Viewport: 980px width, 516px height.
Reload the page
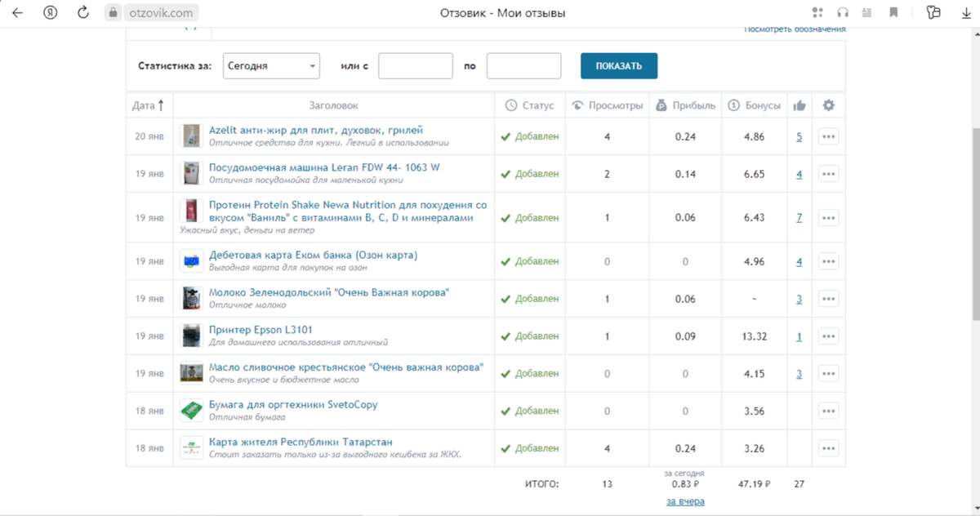coord(82,12)
